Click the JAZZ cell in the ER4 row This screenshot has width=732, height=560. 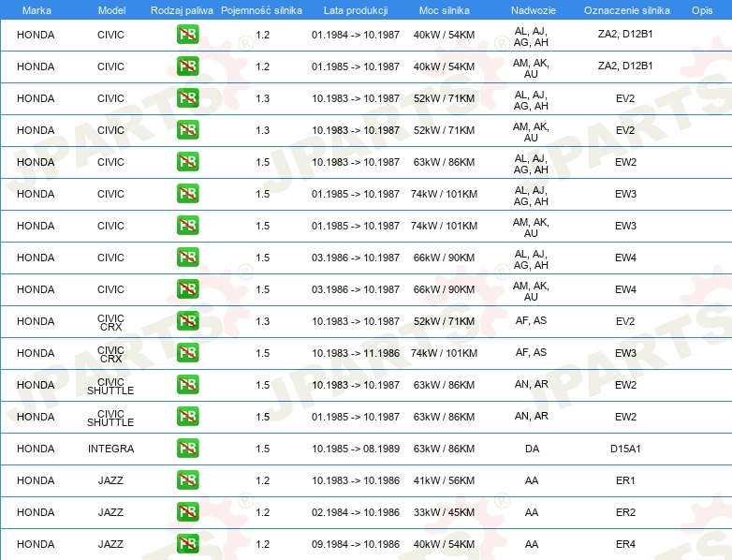[110, 544]
